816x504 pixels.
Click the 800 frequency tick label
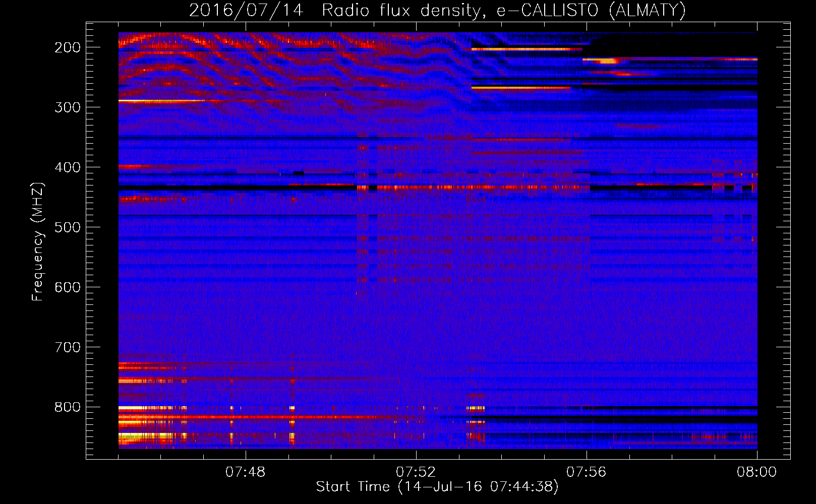[68, 407]
